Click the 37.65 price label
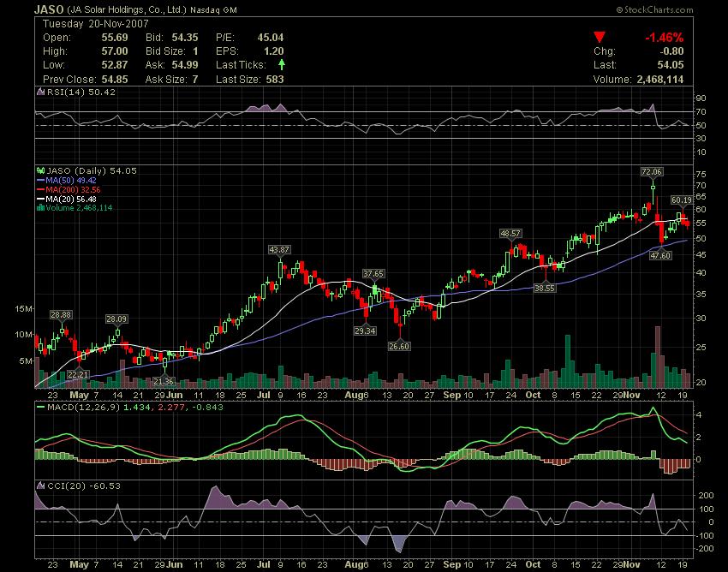Viewport: 728px width, 572px height. click(x=373, y=274)
